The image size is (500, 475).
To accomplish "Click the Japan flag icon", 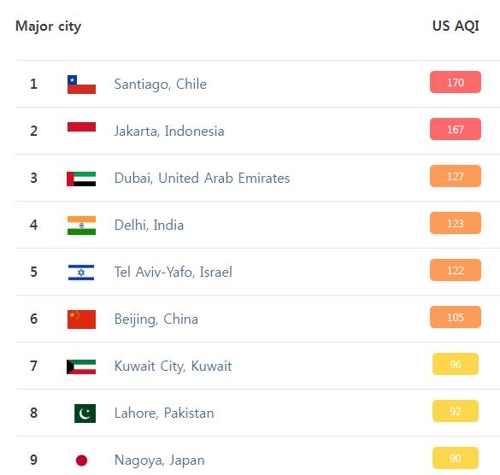I will (x=82, y=460).
